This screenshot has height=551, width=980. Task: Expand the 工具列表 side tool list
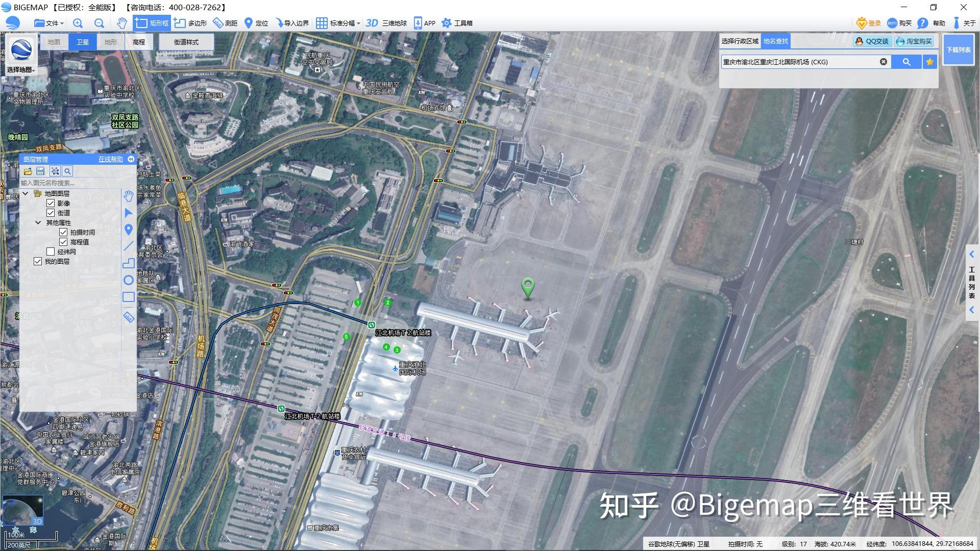pyautogui.click(x=972, y=282)
